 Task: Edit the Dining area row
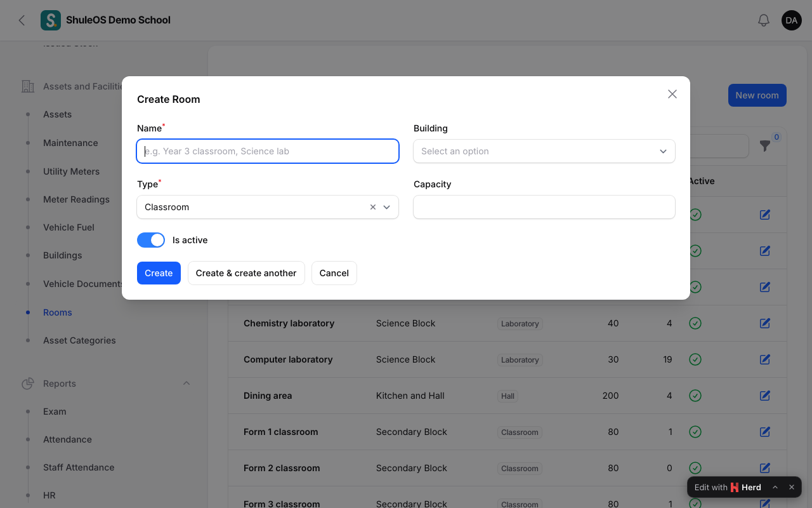pyautogui.click(x=765, y=396)
